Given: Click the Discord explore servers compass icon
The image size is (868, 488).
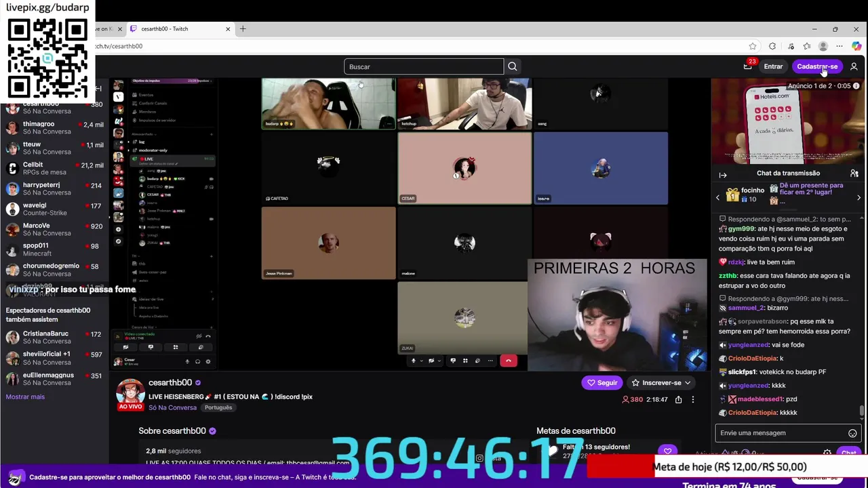Looking at the screenshot, I should (118, 241).
